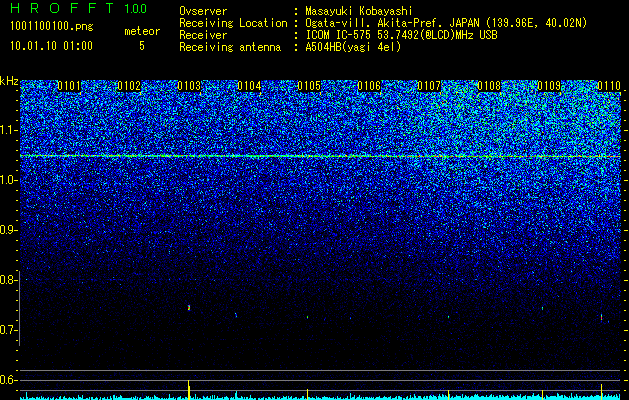Click the 'meteor' count label
Viewport: 629px width, 400px height.
pyautogui.click(x=142, y=31)
